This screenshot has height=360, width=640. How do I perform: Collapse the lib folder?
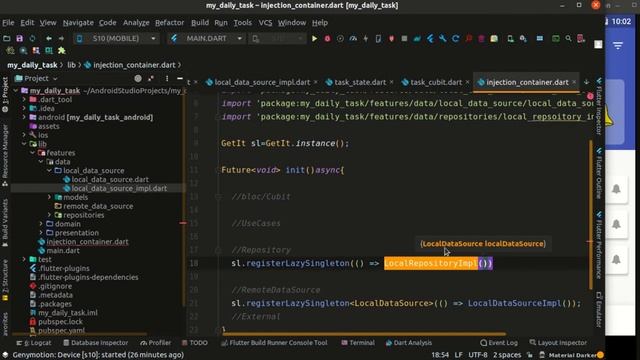24,144
